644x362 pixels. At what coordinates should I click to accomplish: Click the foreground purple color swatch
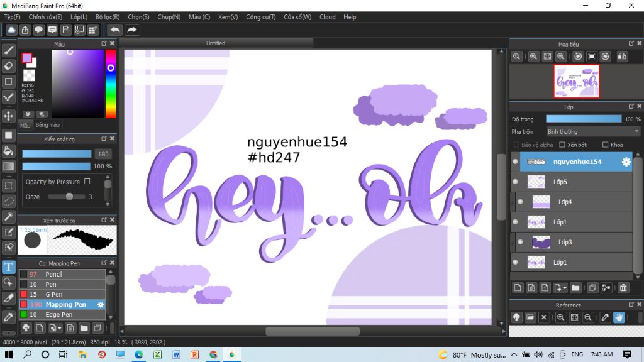26,58
